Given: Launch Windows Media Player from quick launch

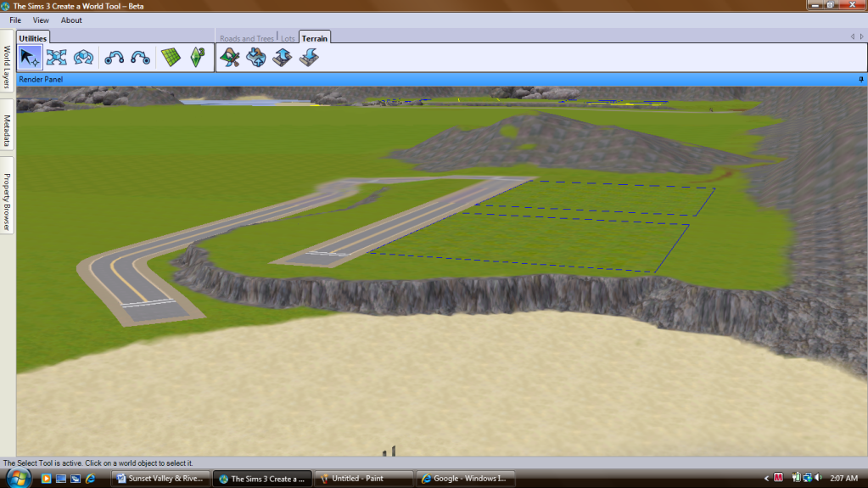Looking at the screenshot, I should point(46,479).
